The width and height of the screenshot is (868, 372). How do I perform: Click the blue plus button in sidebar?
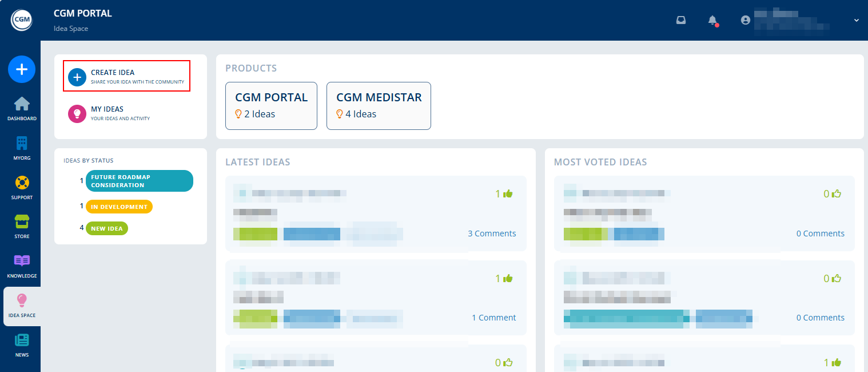pos(22,69)
